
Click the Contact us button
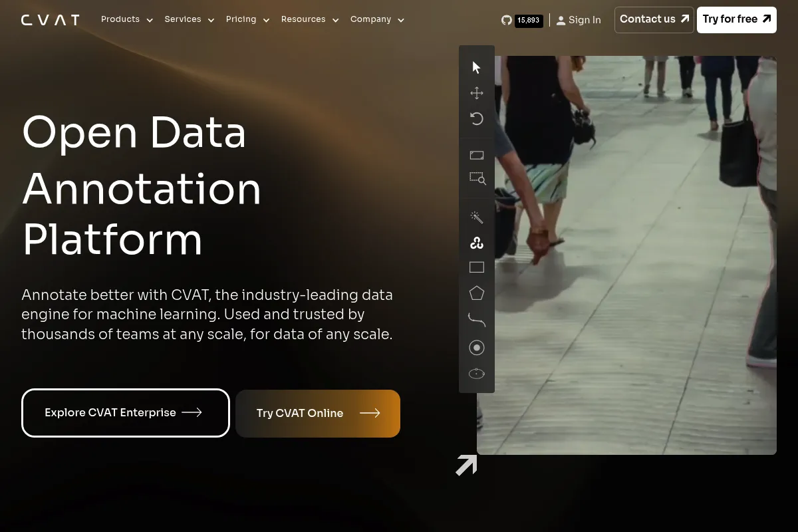tap(654, 20)
